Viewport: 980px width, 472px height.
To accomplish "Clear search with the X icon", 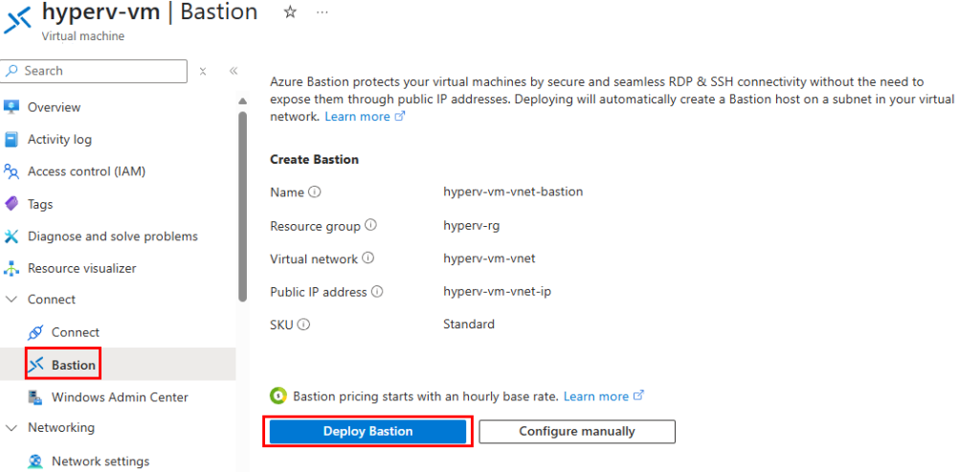I will click(x=203, y=71).
